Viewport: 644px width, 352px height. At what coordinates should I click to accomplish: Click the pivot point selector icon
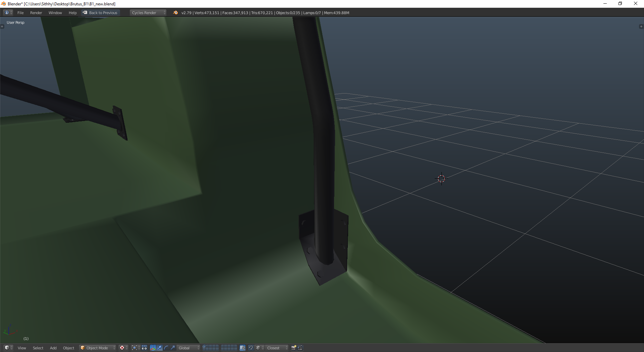pyautogui.click(x=135, y=348)
